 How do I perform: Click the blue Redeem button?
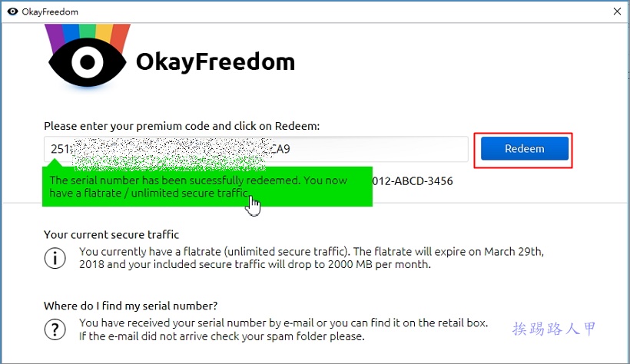pos(524,149)
